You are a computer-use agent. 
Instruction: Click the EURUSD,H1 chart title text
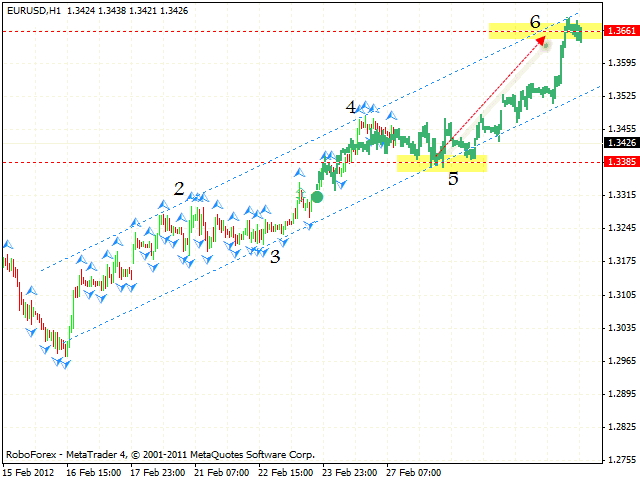click(x=35, y=9)
